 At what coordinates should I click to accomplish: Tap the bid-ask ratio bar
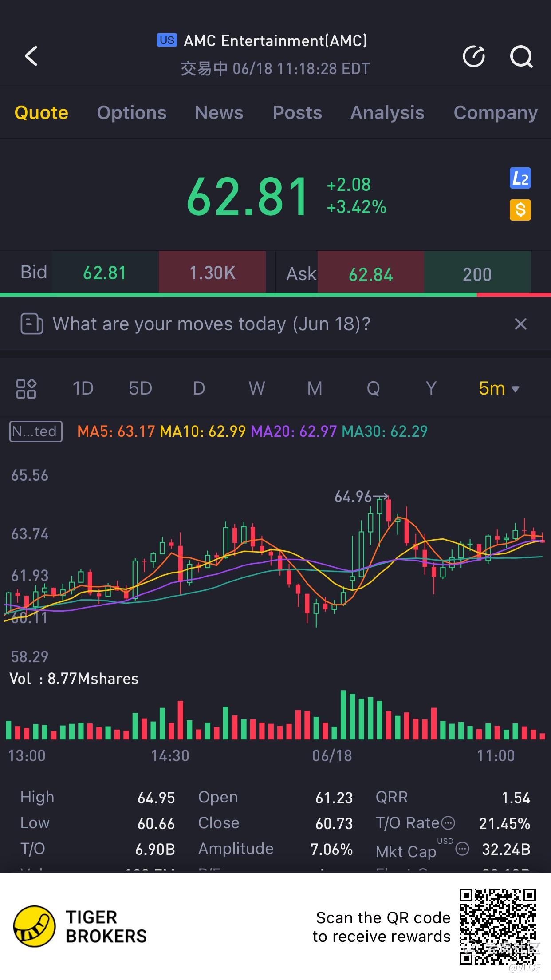point(275,295)
